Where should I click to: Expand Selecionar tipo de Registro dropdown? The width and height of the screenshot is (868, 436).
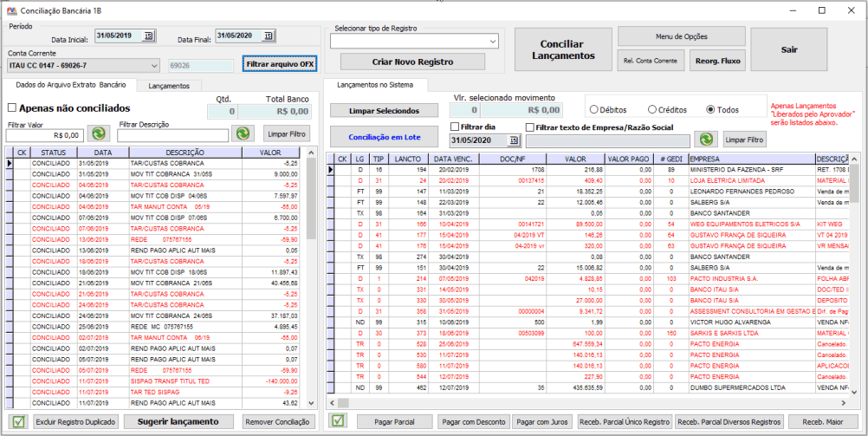tap(491, 41)
